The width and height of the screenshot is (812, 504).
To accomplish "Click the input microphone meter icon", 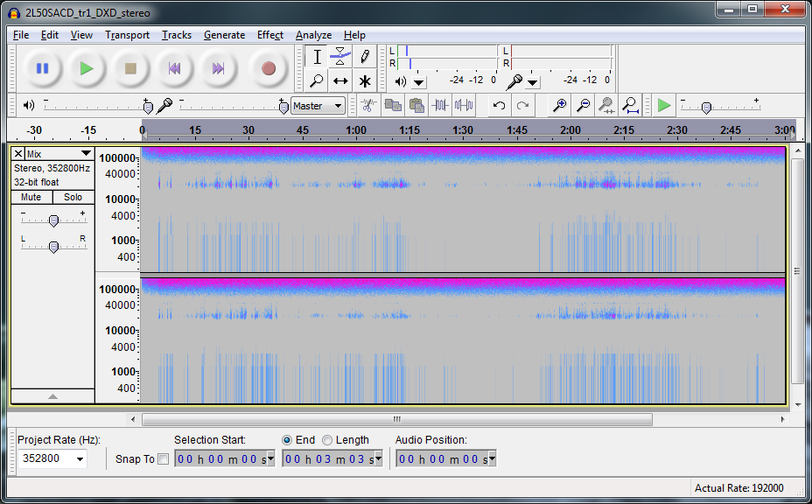I will 514,82.
